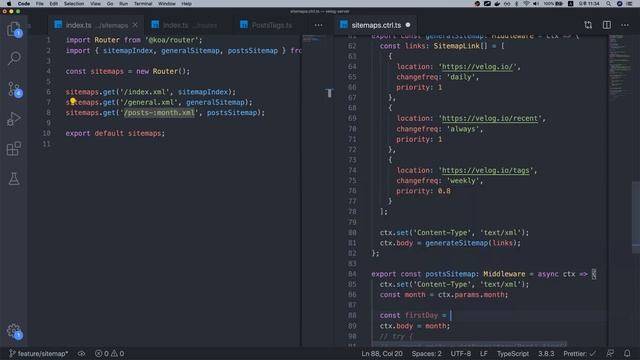Open the Manage gear menu
Viewport: 640px width, 360px height.
[x=14, y=330]
